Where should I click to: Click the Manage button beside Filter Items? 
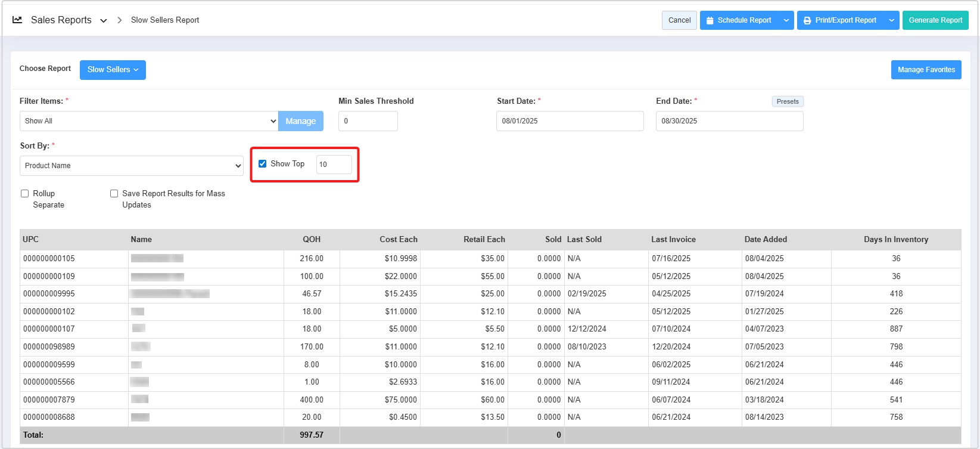coord(300,121)
